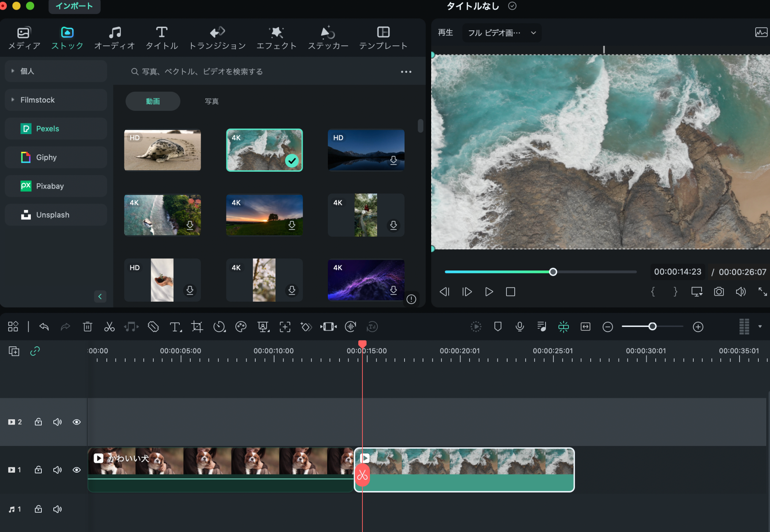
Task: Adjust the timeline zoom slider handle
Action: tap(652, 326)
